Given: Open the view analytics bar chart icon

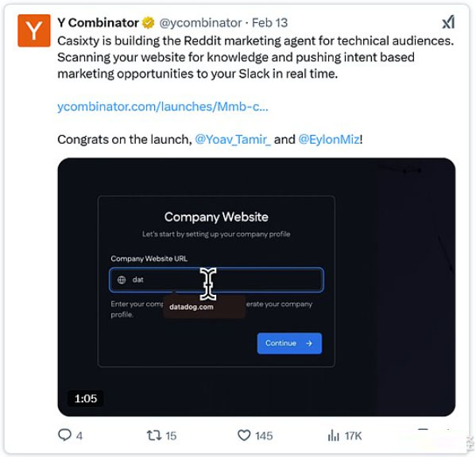Looking at the screenshot, I should (333, 436).
